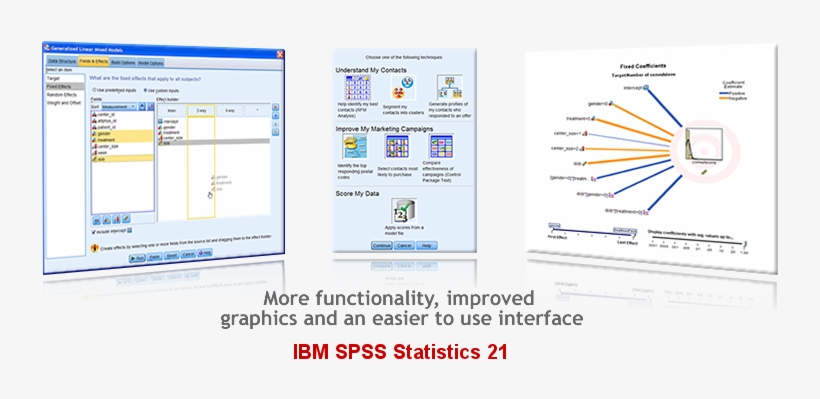
Task: Click the sort ascending icon beside Sort dropdown
Action: tap(142, 106)
